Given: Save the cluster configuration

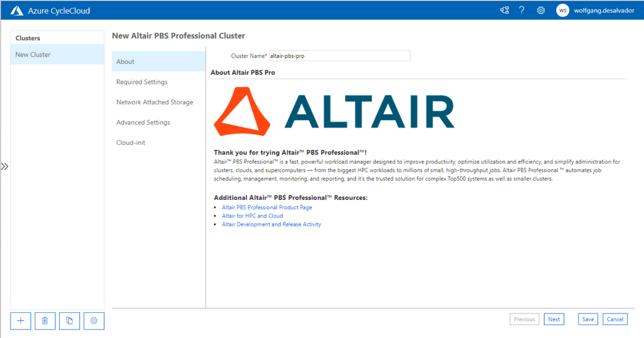Looking at the screenshot, I should tap(588, 319).
